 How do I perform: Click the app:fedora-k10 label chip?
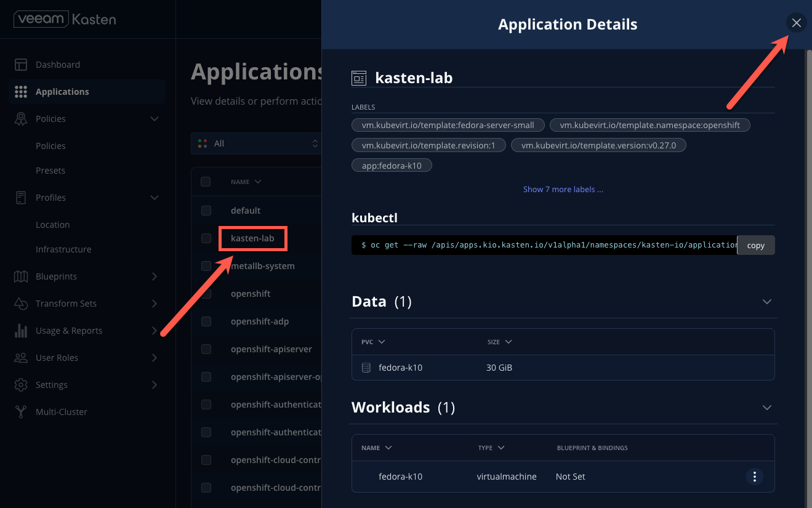[x=392, y=165]
